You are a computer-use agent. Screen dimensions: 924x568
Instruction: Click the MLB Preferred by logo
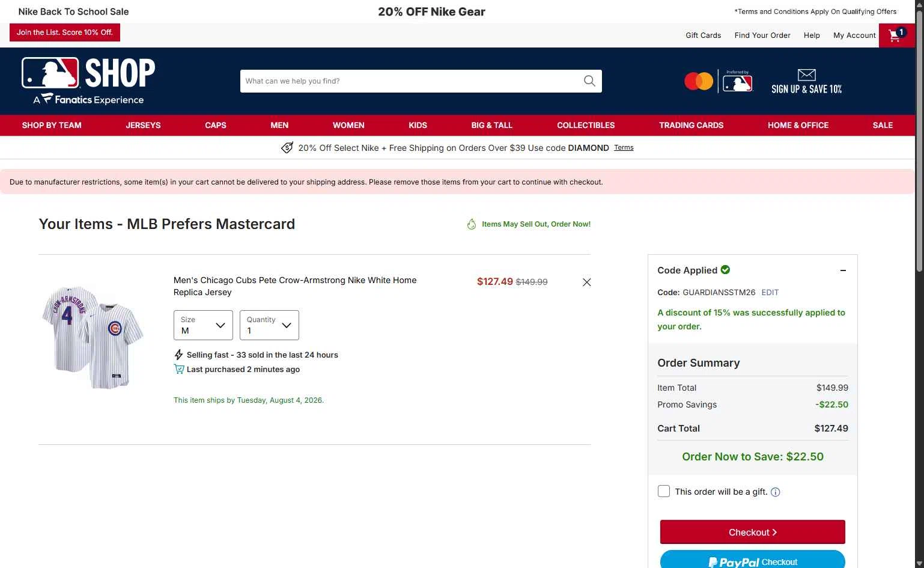point(737,81)
